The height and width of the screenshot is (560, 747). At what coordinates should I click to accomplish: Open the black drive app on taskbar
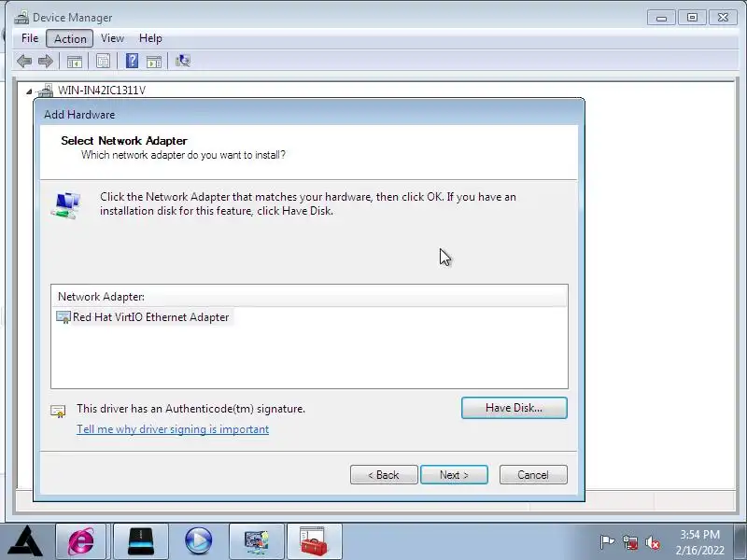(141, 541)
